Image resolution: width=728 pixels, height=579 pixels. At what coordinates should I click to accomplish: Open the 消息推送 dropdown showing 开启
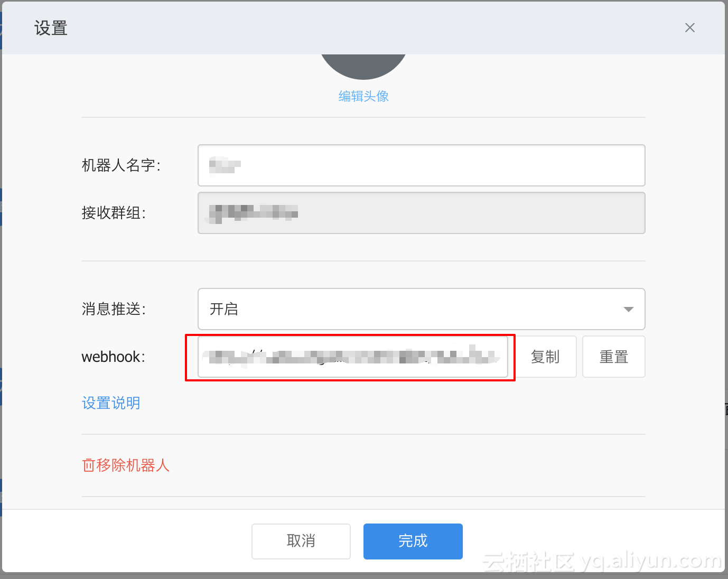(421, 309)
